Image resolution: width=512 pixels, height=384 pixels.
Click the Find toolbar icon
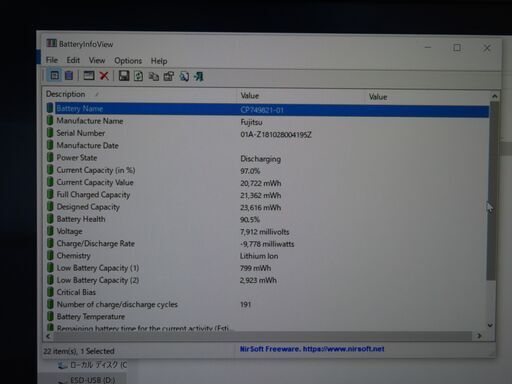click(184, 77)
